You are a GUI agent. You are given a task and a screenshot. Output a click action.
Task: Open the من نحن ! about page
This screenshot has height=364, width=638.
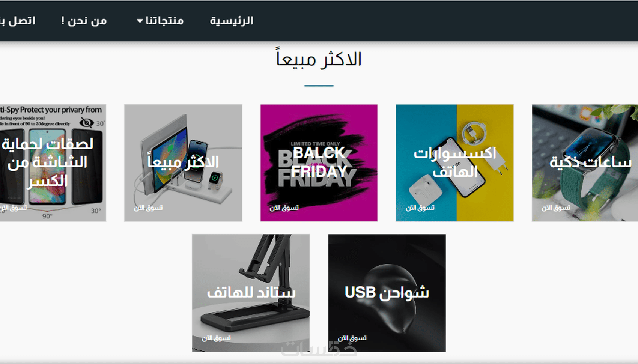[x=84, y=21]
